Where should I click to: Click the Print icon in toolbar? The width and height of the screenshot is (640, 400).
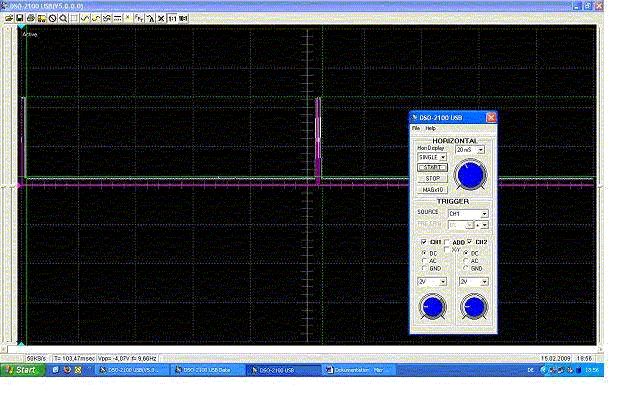pos(30,18)
